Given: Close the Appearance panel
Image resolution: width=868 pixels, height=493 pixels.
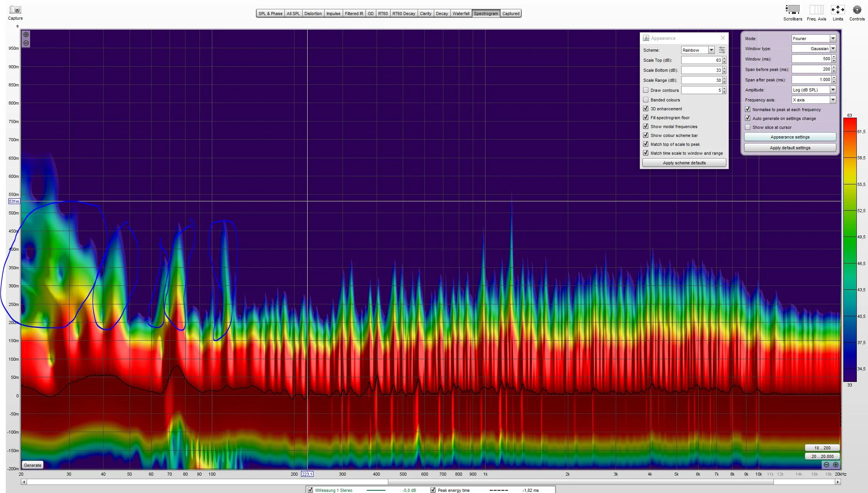Looking at the screenshot, I should tap(722, 38).
